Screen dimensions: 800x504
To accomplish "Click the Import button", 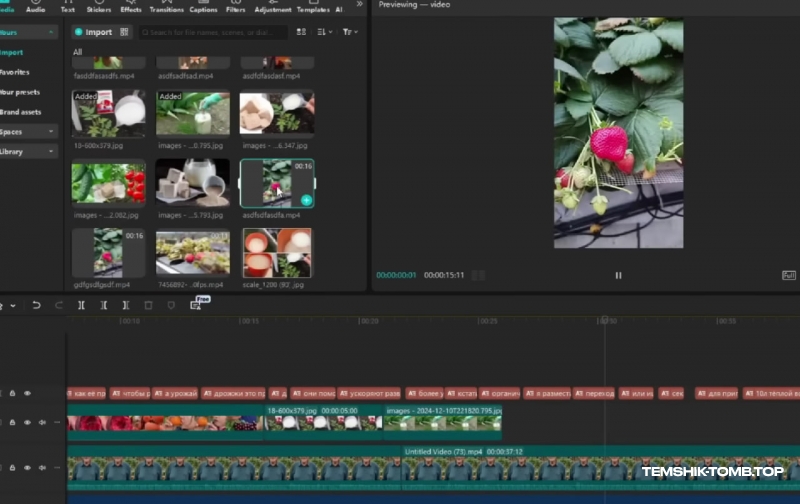I will (93, 32).
